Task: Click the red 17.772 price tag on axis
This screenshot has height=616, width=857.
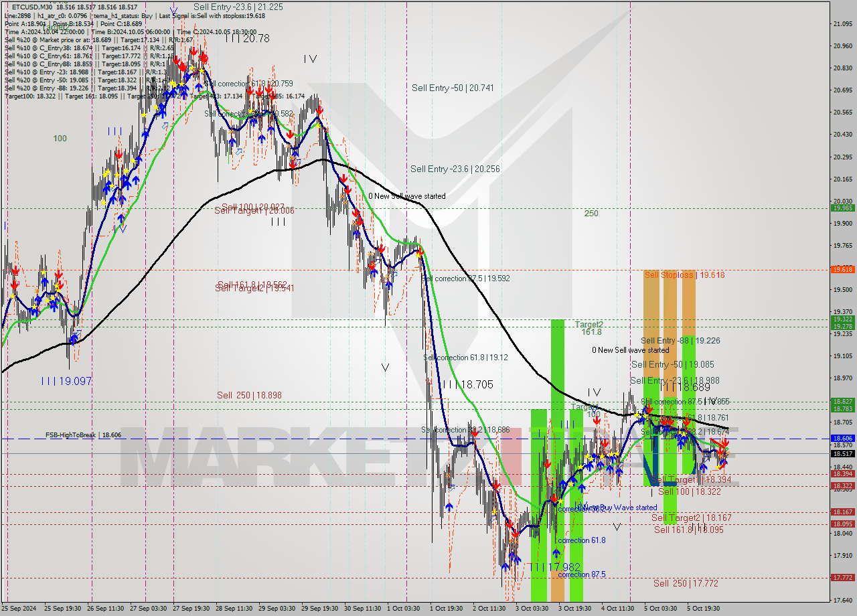Action: [842, 577]
